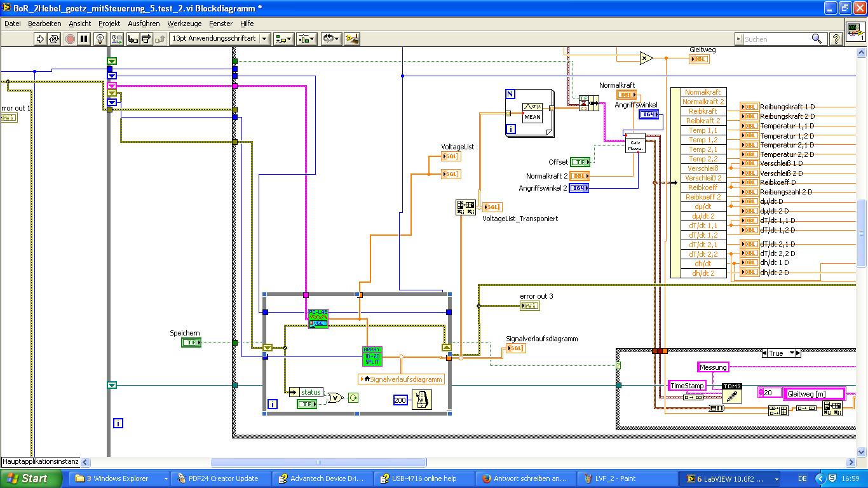Switch to USB-4716 online help taskbar button
This screenshot has height=488, width=868.
[424, 478]
